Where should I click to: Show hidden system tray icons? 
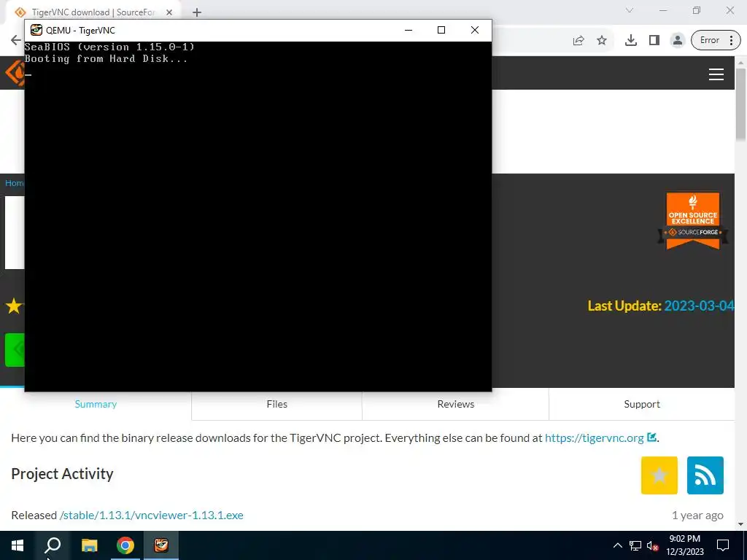[x=617, y=545]
